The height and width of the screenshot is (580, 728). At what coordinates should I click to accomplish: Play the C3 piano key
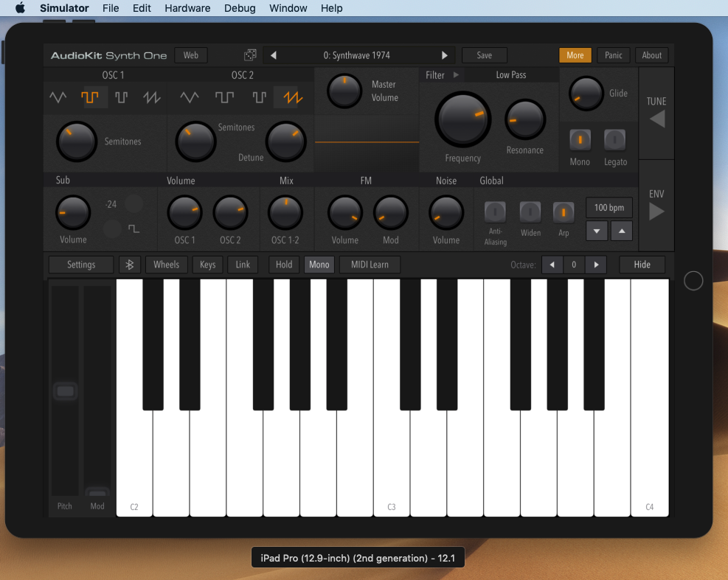tap(392, 464)
